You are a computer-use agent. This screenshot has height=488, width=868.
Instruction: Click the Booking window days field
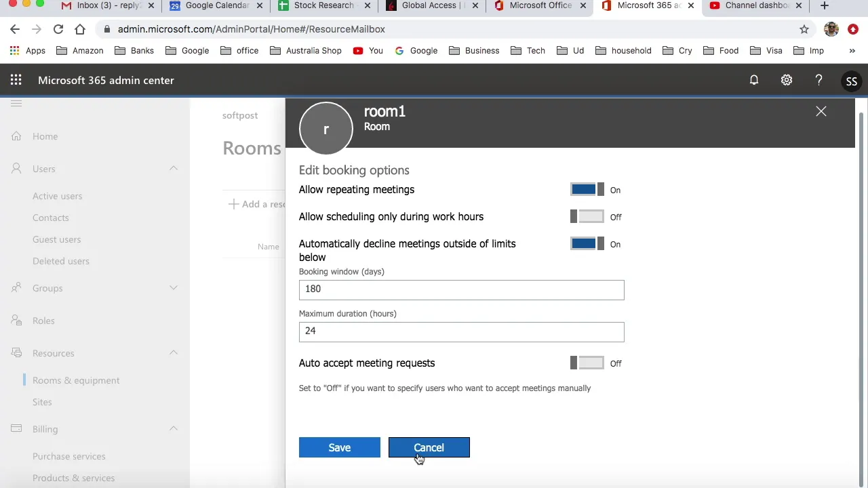461,289
